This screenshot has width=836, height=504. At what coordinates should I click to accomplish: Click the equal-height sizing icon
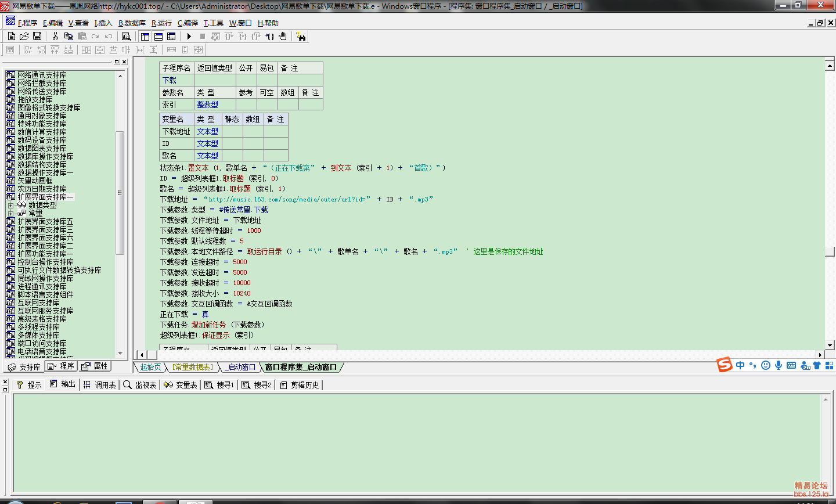point(185,50)
